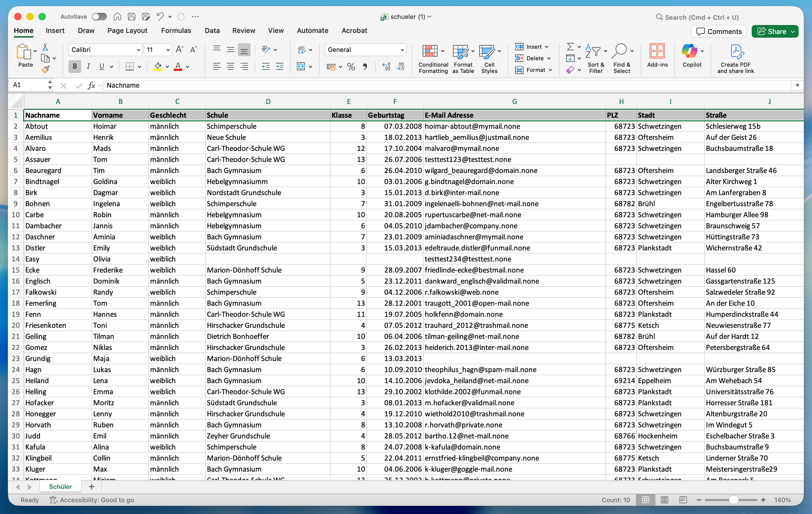812x514 pixels.
Task: Click the AutoSum sigma icon
Action: [570, 47]
